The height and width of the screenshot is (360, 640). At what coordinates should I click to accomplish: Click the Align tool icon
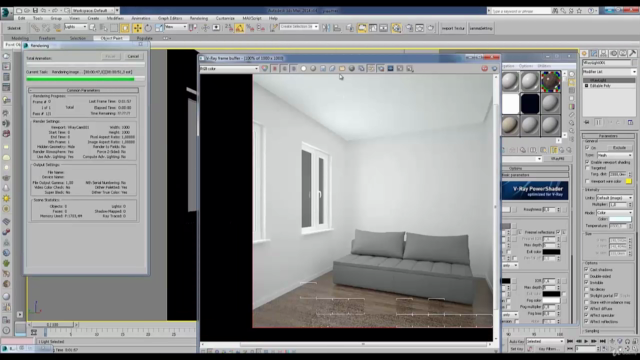[x=337, y=28]
